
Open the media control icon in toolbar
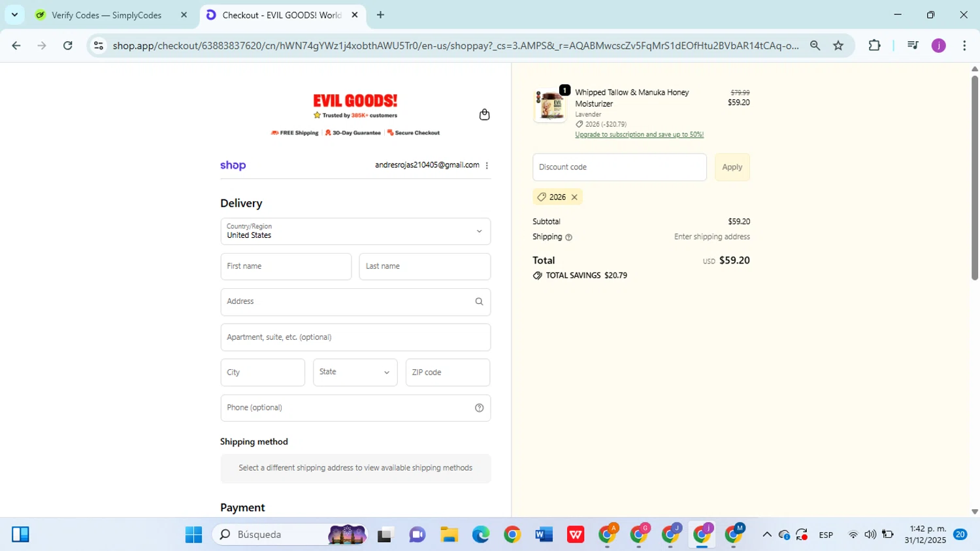913,45
